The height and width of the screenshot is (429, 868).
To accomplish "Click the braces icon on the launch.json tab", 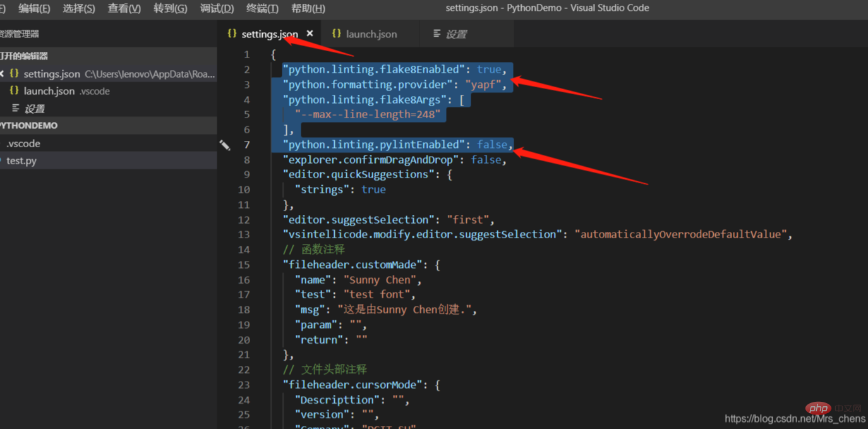I will click(336, 33).
